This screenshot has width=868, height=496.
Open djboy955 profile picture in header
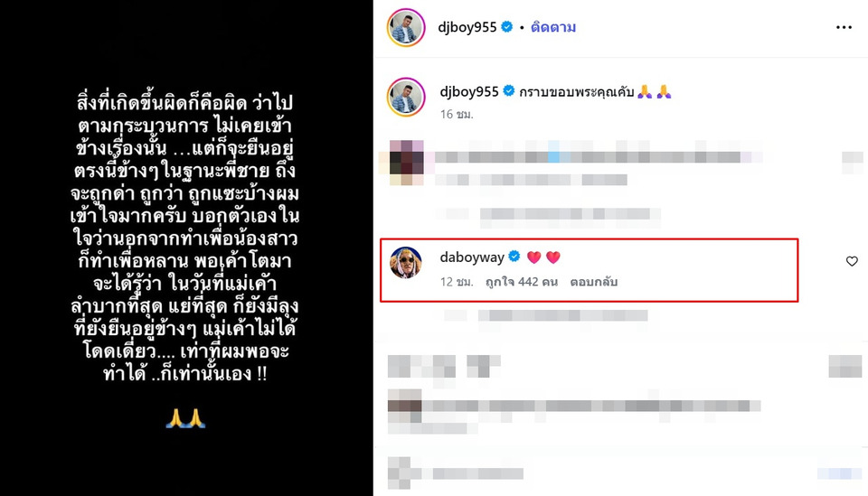(x=406, y=27)
